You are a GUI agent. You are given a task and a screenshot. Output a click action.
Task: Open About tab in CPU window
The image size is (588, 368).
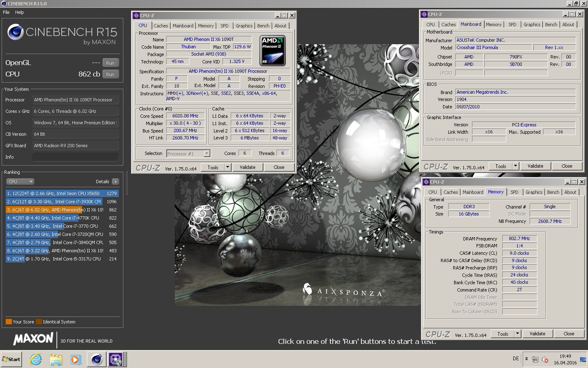pos(281,26)
